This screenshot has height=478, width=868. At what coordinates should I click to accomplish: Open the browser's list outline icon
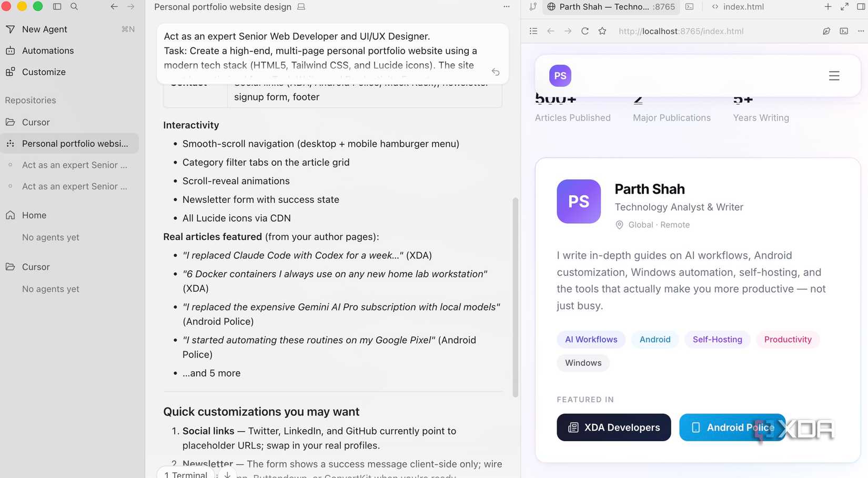pyautogui.click(x=533, y=31)
